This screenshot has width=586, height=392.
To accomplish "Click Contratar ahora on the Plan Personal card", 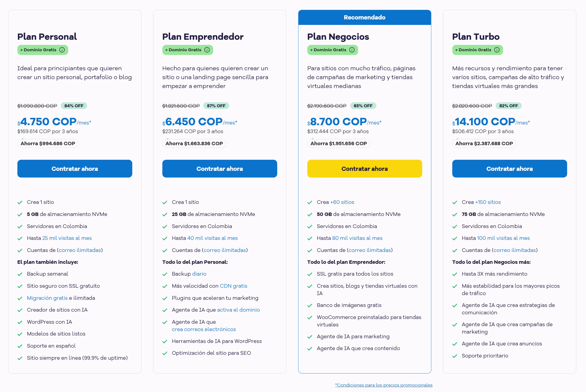I will (x=74, y=168).
